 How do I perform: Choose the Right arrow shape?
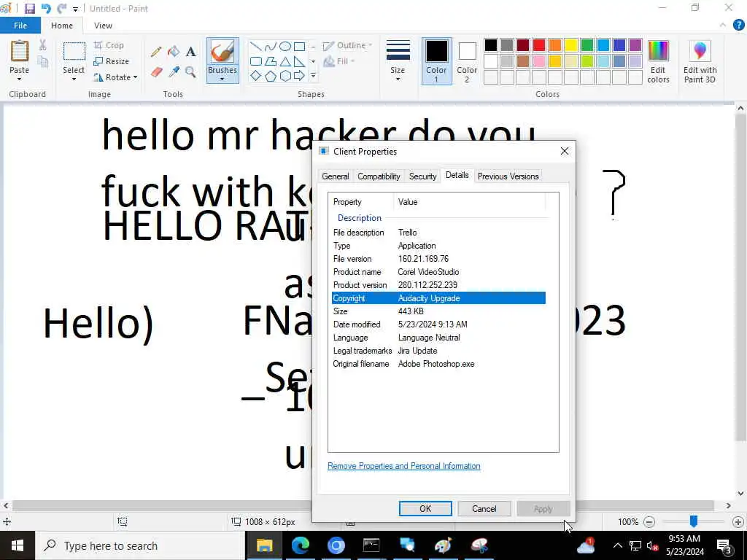[x=299, y=76]
